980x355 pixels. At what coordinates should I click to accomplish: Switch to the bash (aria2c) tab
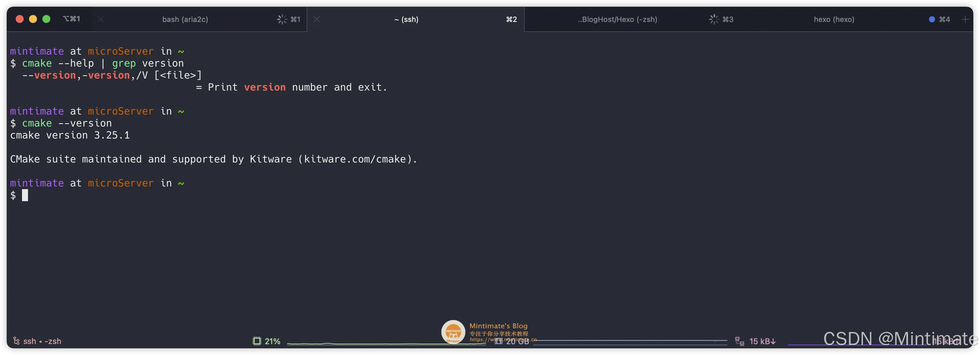(185, 19)
